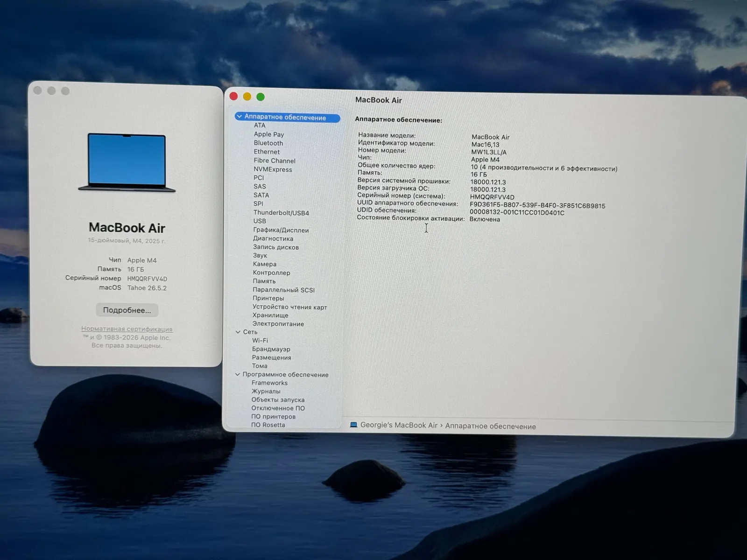The image size is (747, 560).
Task: Click the provisioning UDID value 00008132-001C11CC01D0401C
Action: tap(517, 213)
